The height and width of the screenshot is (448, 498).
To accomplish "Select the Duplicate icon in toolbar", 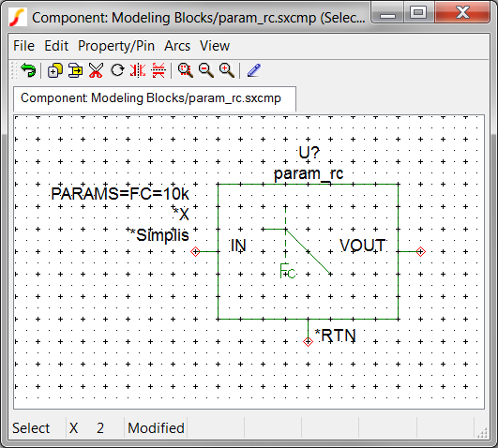I will [55, 70].
